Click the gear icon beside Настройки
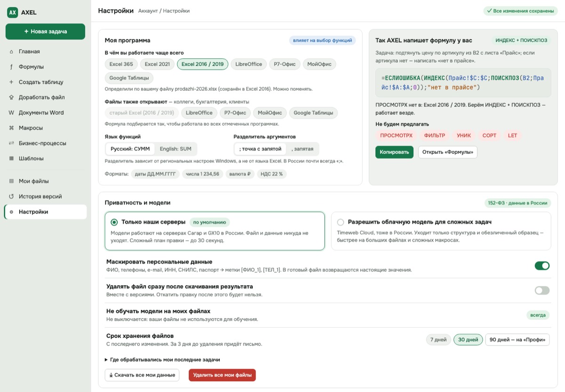The height and width of the screenshot is (392, 565). (11, 212)
